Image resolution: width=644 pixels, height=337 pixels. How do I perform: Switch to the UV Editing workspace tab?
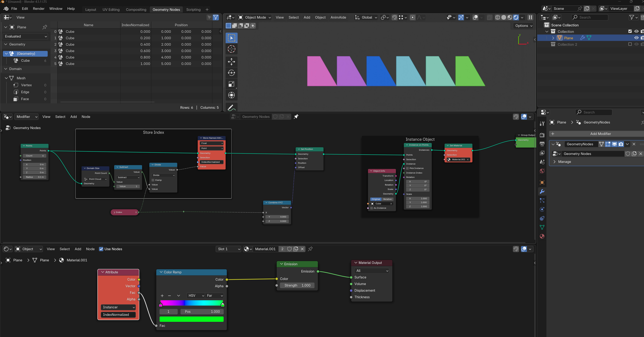(x=111, y=9)
